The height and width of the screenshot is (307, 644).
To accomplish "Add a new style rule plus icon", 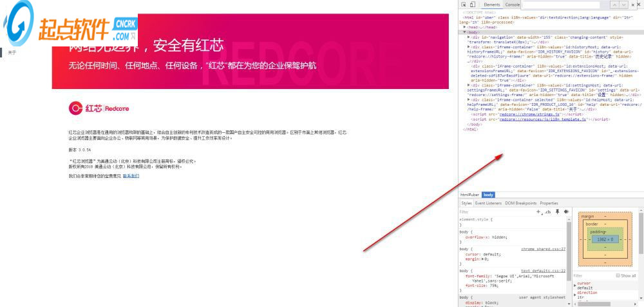I will point(538,212).
